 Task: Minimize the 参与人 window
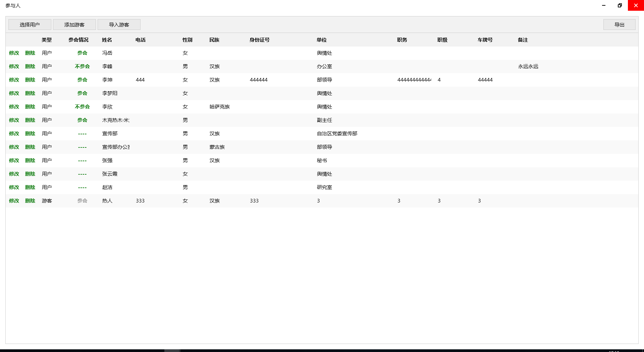604,5
